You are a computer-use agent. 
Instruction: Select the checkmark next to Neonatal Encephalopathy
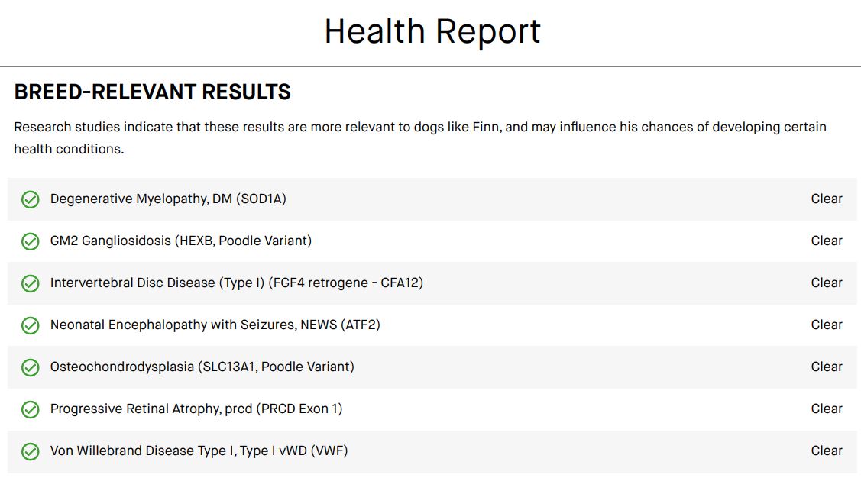(x=31, y=325)
